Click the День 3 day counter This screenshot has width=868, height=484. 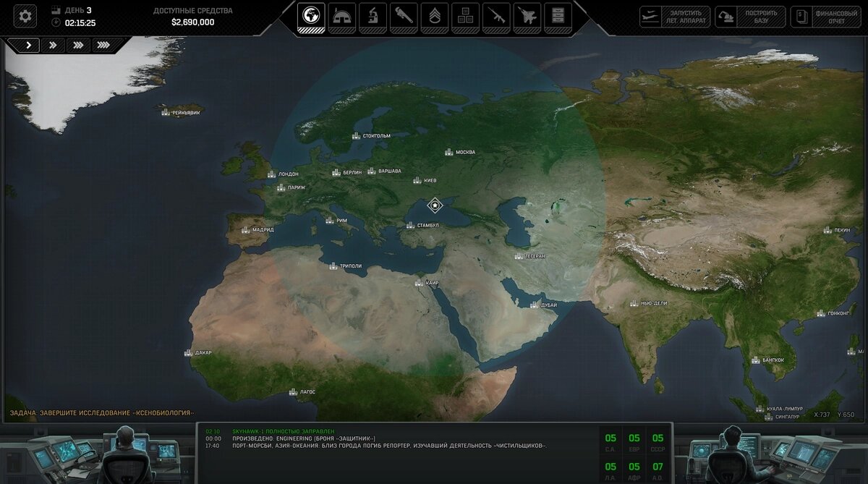pyautogui.click(x=78, y=10)
